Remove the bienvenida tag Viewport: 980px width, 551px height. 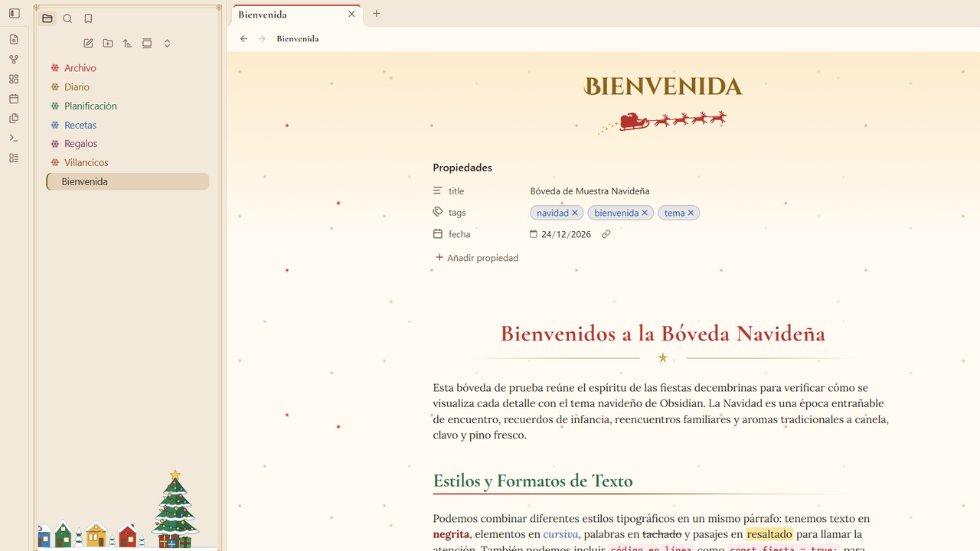point(645,213)
